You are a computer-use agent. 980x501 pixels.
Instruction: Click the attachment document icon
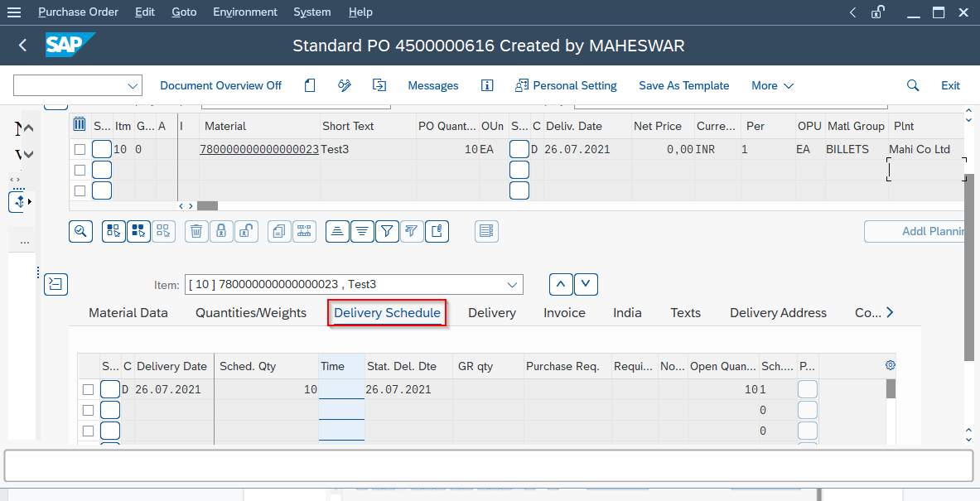click(x=437, y=231)
